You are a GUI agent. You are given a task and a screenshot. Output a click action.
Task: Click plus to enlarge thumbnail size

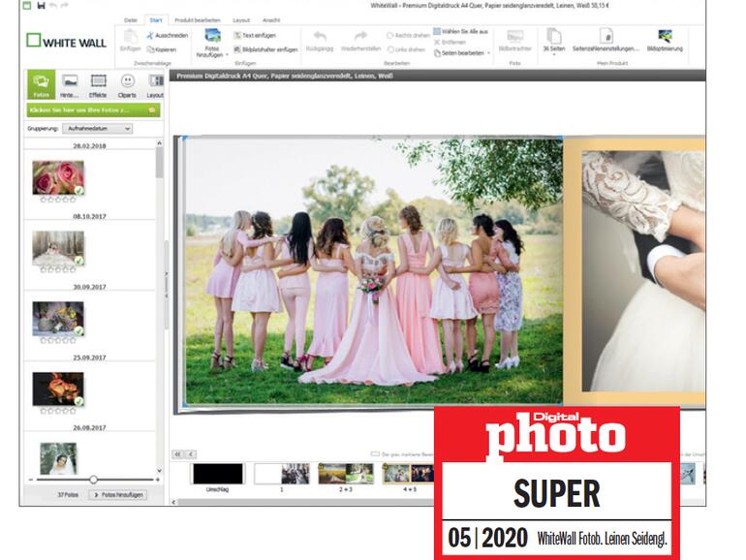coord(158,480)
